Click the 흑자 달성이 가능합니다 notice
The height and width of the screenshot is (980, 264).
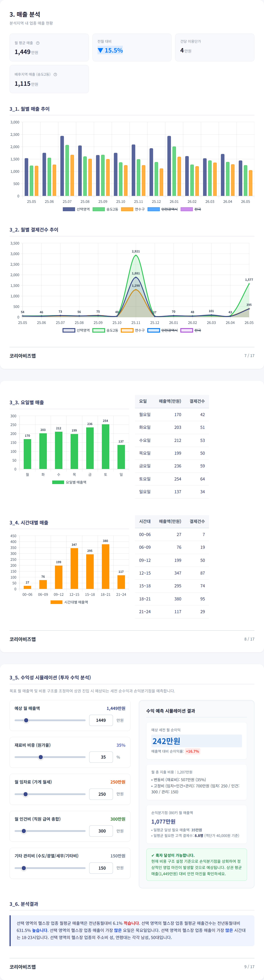click(197, 864)
